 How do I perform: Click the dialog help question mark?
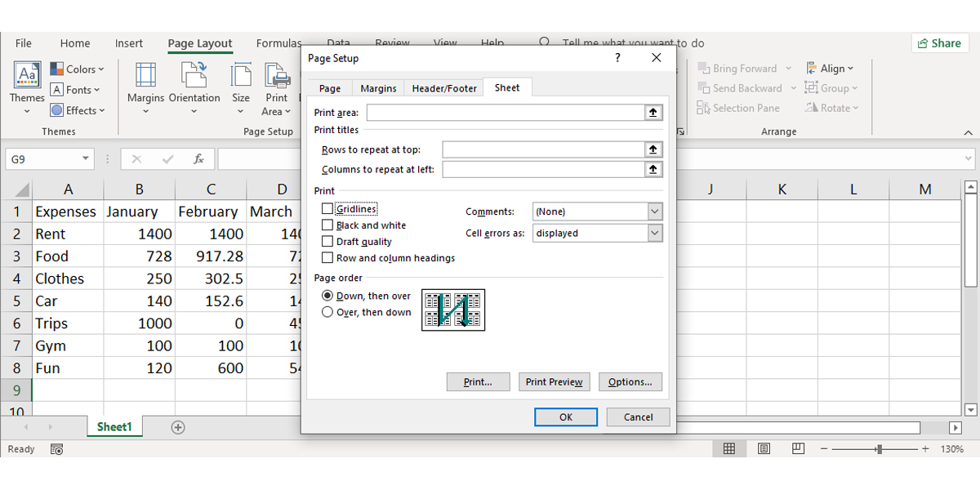click(617, 58)
